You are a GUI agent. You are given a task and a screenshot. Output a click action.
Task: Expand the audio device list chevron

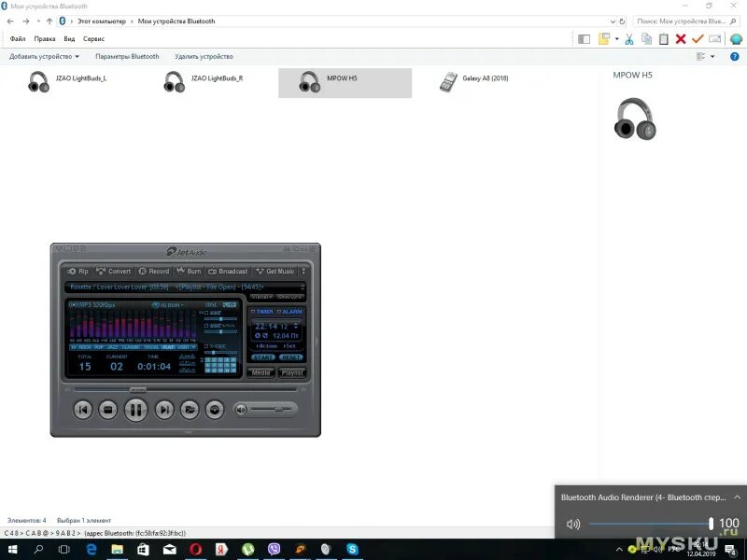(x=737, y=497)
